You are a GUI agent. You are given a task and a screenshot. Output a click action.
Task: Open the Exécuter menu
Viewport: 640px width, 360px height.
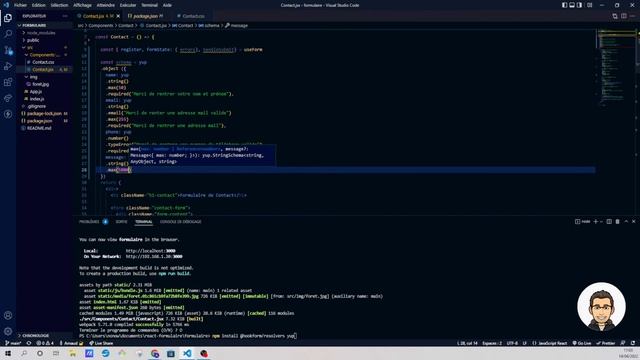pyautogui.click(x=128, y=5)
